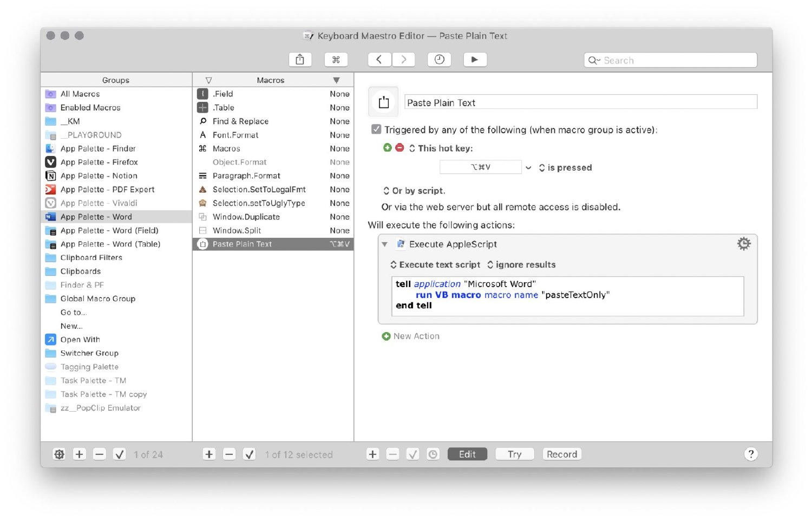Select 'App Palette - Notion' group
Viewport: 812px width, 520px height.
(99, 175)
